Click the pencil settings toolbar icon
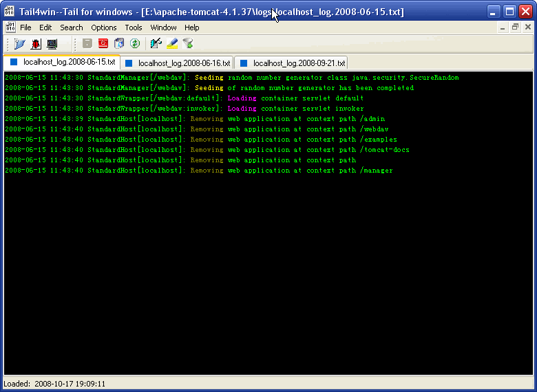This screenshot has width=537, height=392. [156, 43]
